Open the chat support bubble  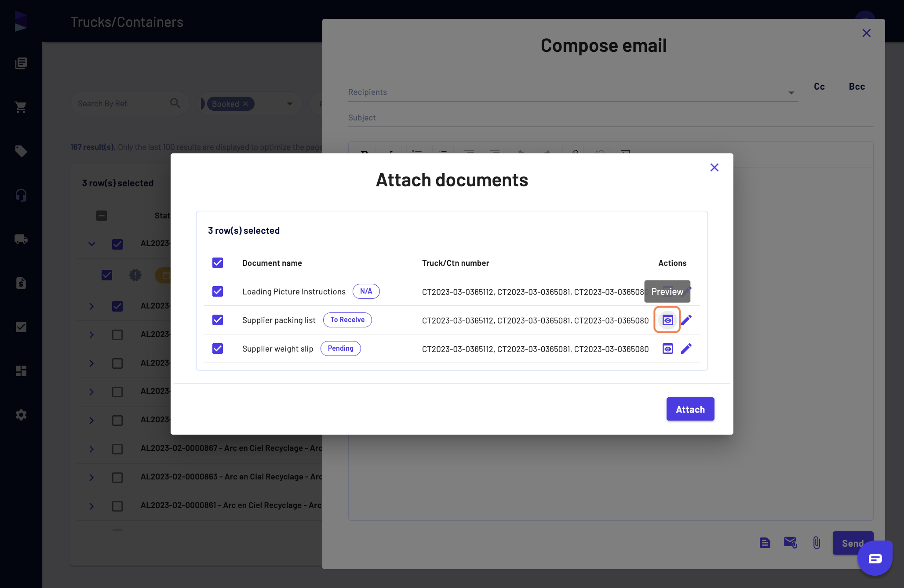pyautogui.click(x=875, y=558)
